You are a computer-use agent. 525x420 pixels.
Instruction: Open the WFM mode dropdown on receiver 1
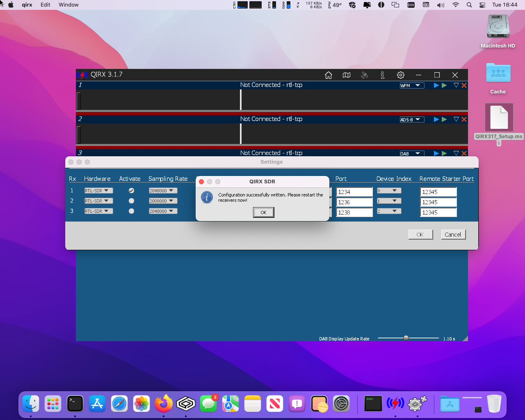coord(412,85)
